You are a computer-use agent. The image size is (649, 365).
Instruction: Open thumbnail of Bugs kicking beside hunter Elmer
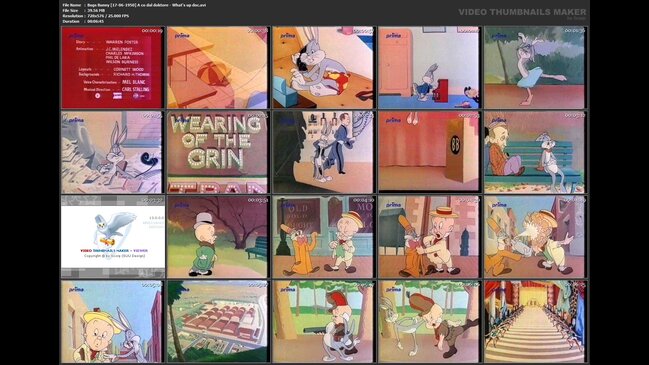429,322
